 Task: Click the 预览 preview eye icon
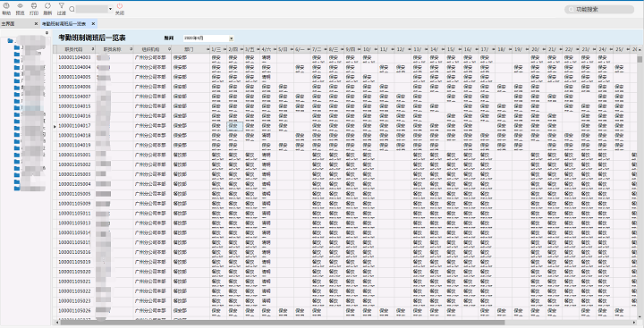(20, 6)
